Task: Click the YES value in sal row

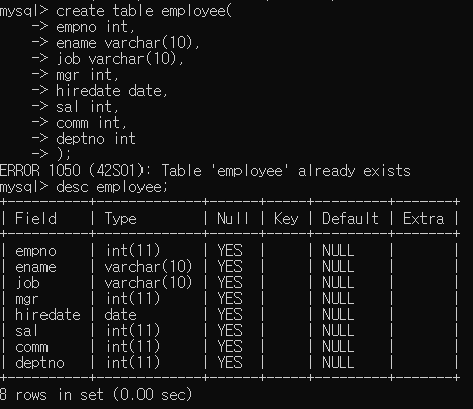Action: pos(230,331)
